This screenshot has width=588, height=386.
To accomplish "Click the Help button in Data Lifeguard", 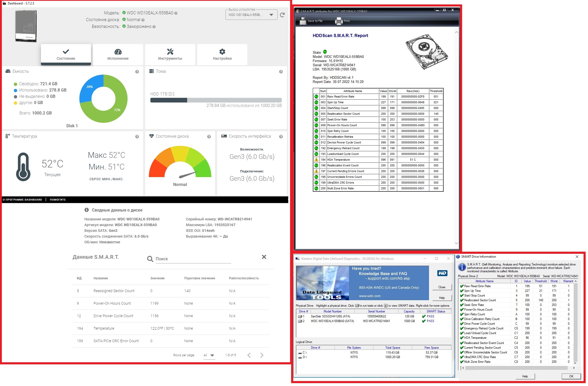I will [x=442, y=298].
